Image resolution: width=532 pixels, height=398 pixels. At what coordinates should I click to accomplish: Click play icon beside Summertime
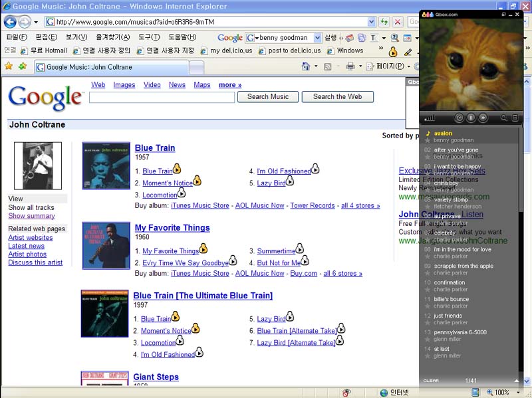(300, 248)
